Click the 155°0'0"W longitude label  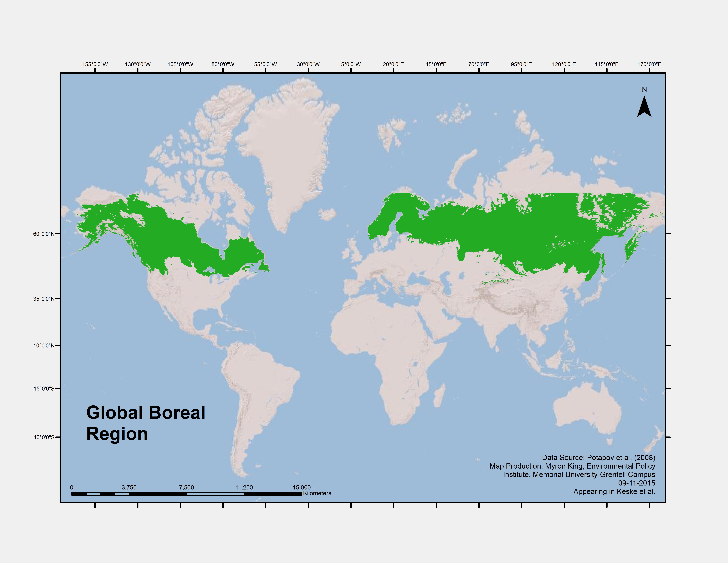95,64
